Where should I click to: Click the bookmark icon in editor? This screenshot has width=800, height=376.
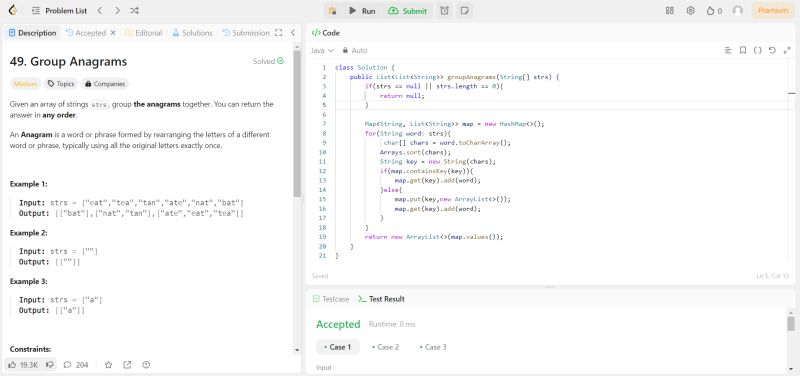pos(743,50)
